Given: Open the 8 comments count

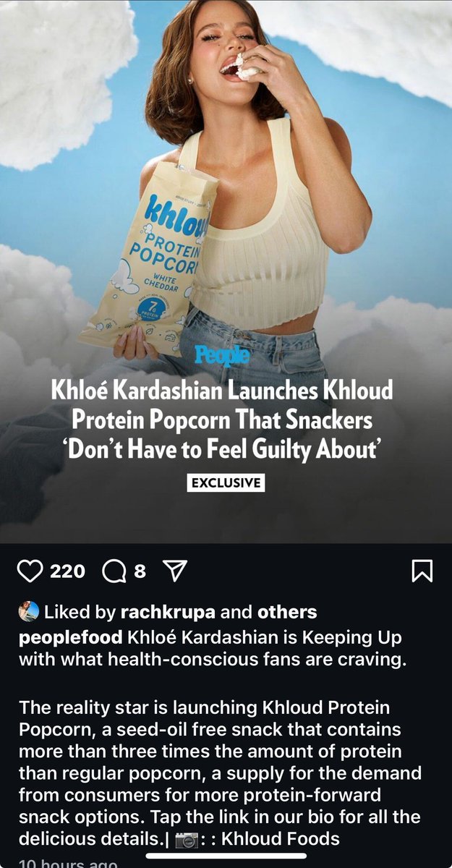Looking at the screenshot, I should pos(140,572).
